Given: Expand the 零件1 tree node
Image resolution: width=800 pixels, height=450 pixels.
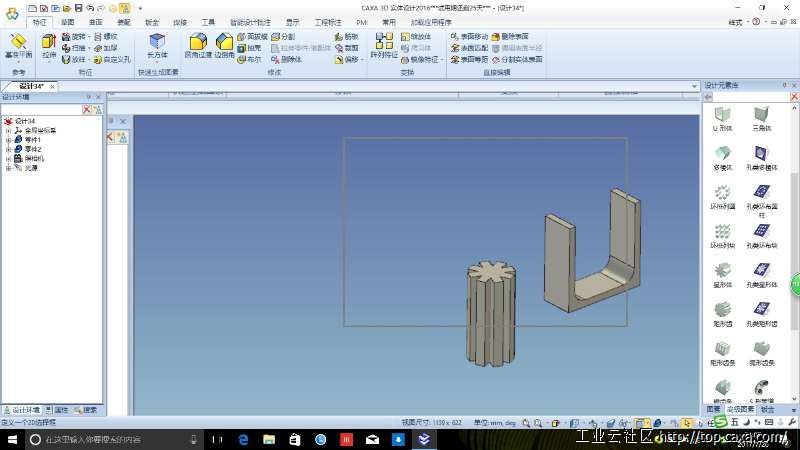Looking at the screenshot, I should pos(8,139).
